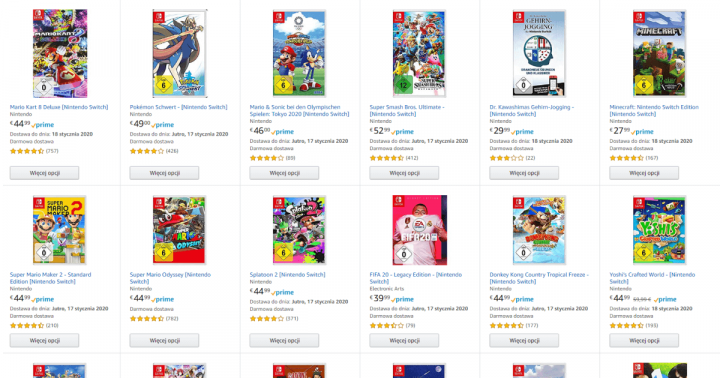Click the Super Smash Bros. Ultimate title link
This screenshot has height=378, width=720.
click(407, 110)
